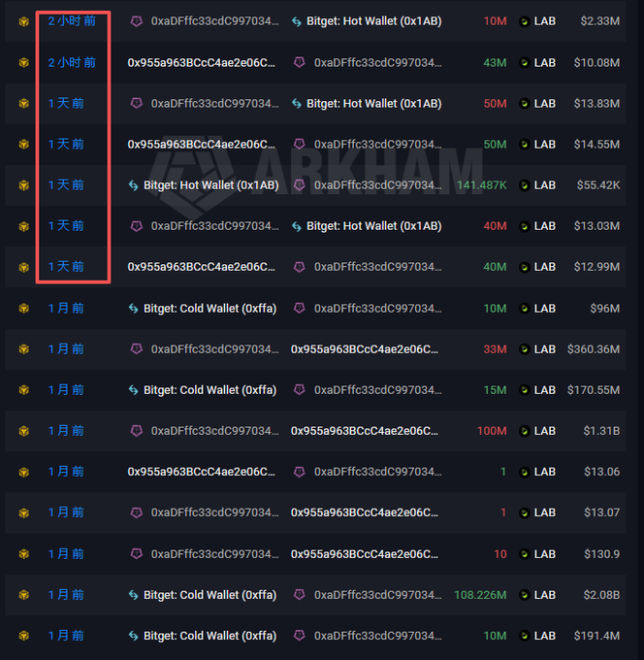This screenshot has width=644, height=660.
Task: Click the red 100M amount
Action: tap(492, 431)
